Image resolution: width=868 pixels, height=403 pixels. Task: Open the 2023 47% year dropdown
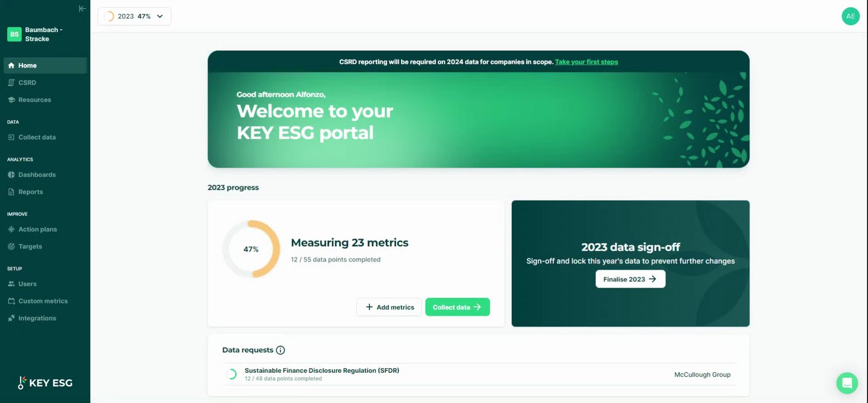pyautogui.click(x=134, y=16)
